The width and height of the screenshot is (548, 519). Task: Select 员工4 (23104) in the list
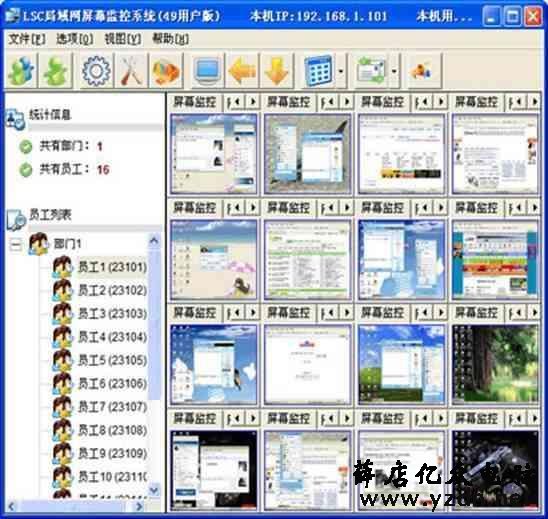[x=112, y=337]
